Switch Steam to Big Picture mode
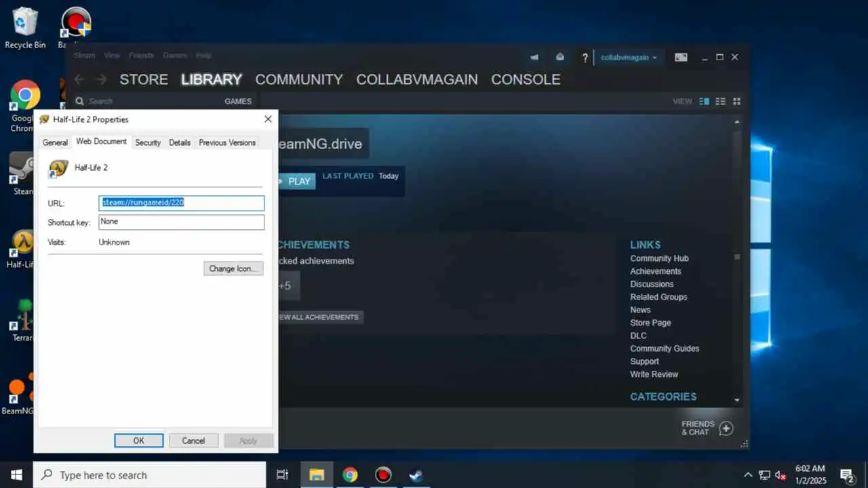 pos(681,58)
